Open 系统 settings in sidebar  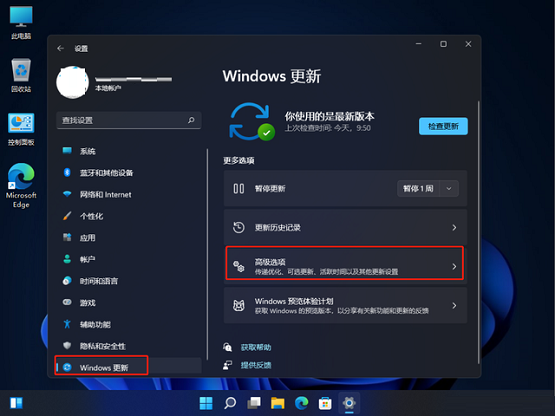(129, 151)
